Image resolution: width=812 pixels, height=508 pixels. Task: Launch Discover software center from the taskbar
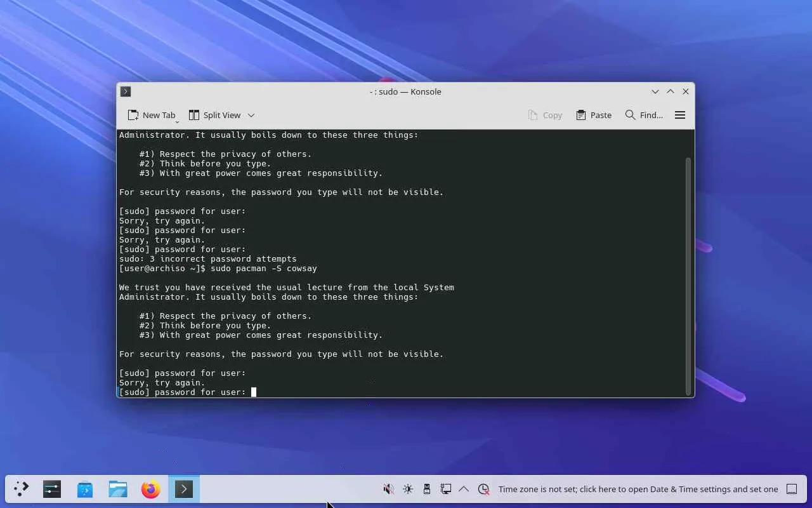coord(85,489)
